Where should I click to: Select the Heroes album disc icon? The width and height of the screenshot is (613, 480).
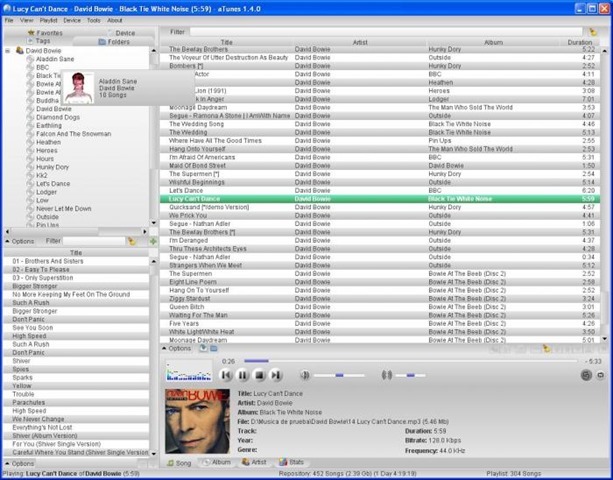pos(30,150)
